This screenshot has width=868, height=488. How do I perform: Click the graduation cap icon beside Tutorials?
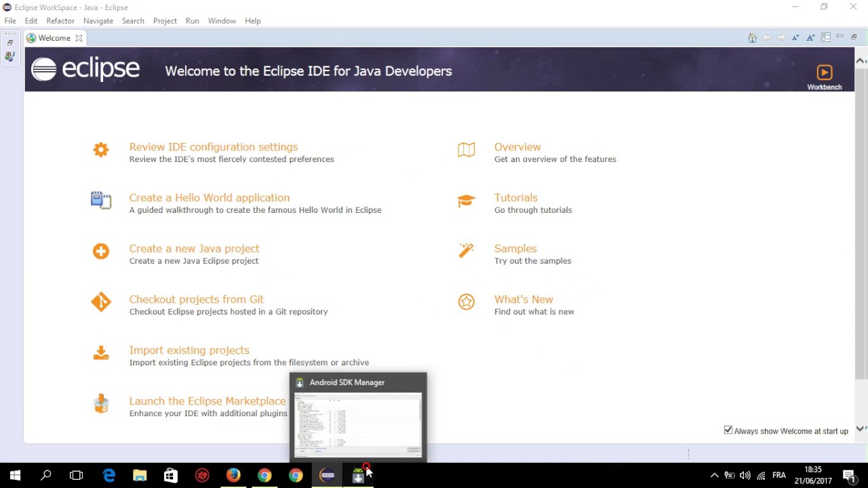(466, 201)
